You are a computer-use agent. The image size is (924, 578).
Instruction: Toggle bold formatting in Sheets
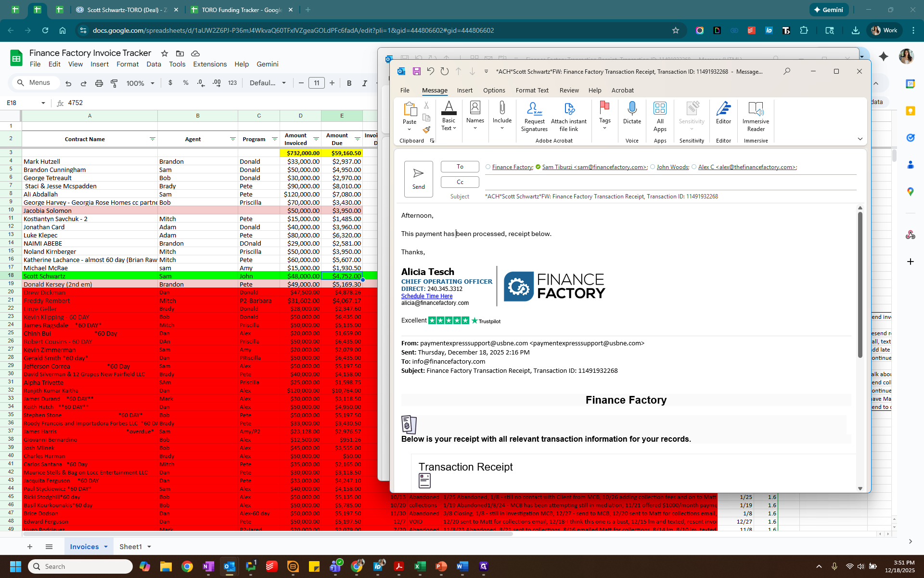(349, 83)
